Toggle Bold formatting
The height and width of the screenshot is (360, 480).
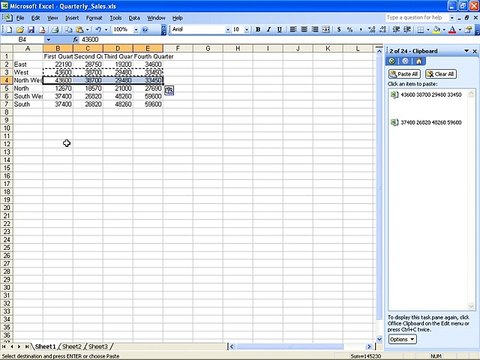tap(258, 30)
